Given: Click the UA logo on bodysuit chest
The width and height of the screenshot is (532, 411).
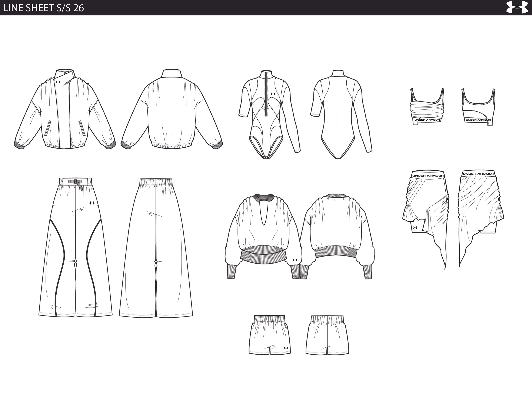Looking at the screenshot, I should click(x=273, y=94).
